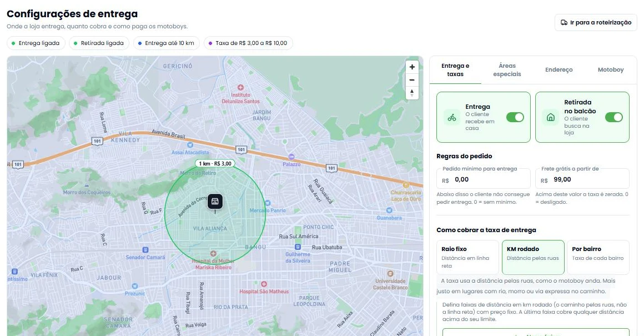644x336 pixels.
Task: Click the Avenida Brasil road label
Action: (168, 134)
